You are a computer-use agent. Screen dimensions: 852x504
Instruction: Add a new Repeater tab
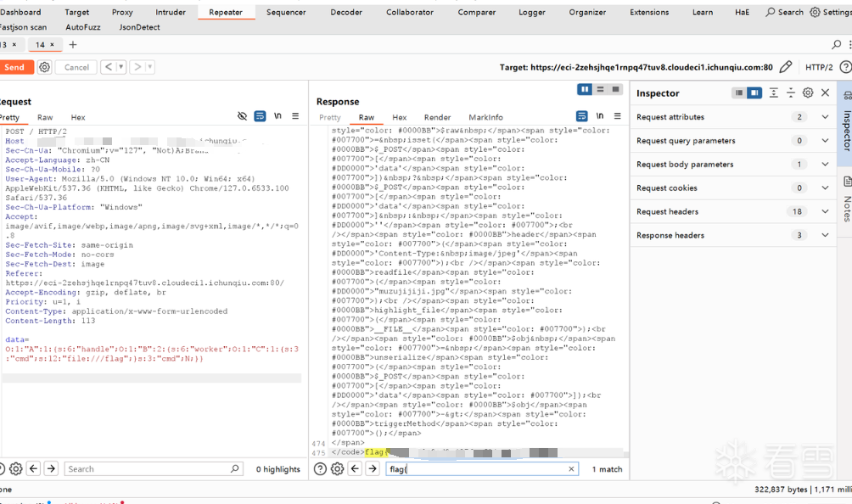click(x=73, y=44)
